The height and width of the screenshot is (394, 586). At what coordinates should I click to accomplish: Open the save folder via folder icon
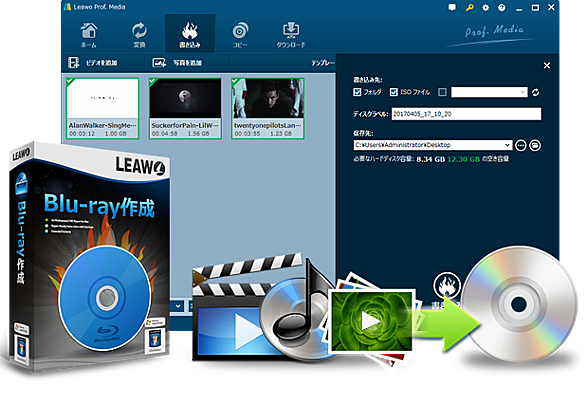[535, 145]
